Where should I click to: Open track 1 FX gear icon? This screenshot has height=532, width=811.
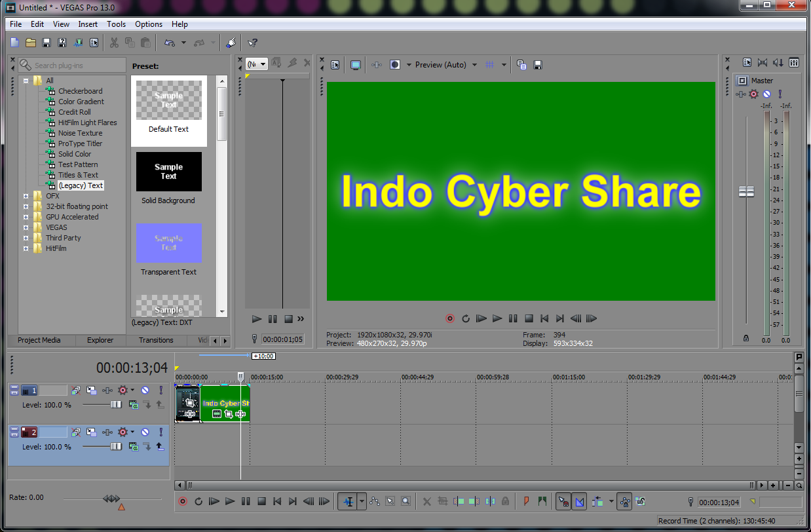(122, 390)
